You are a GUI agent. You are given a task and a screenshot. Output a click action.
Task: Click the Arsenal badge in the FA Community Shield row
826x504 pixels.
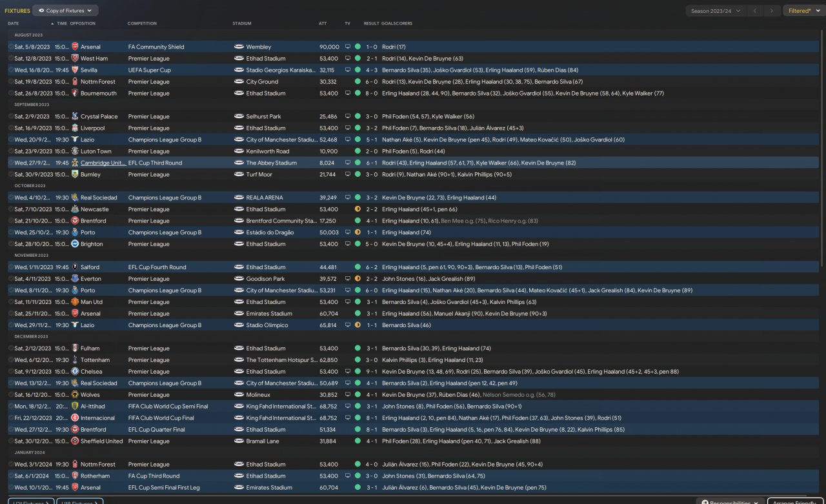[x=75, y=47]
